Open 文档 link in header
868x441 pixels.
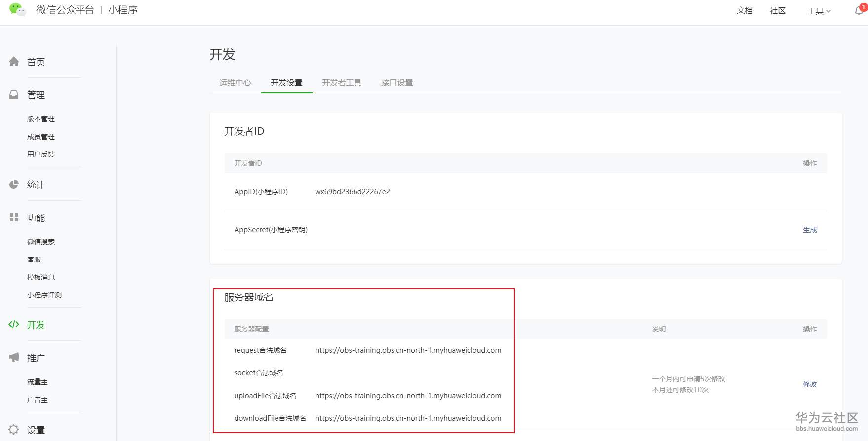click(x=745, y=11)
